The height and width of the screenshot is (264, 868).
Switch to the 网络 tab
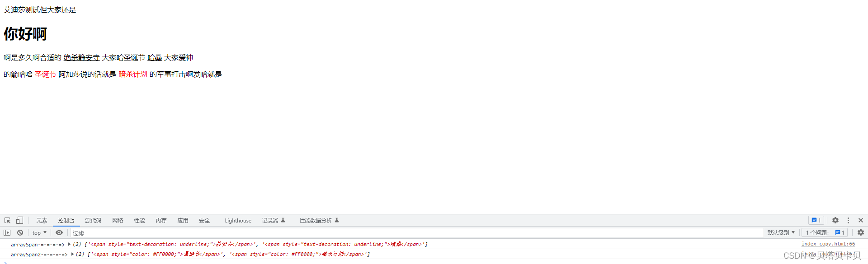[x=118, y=220]
